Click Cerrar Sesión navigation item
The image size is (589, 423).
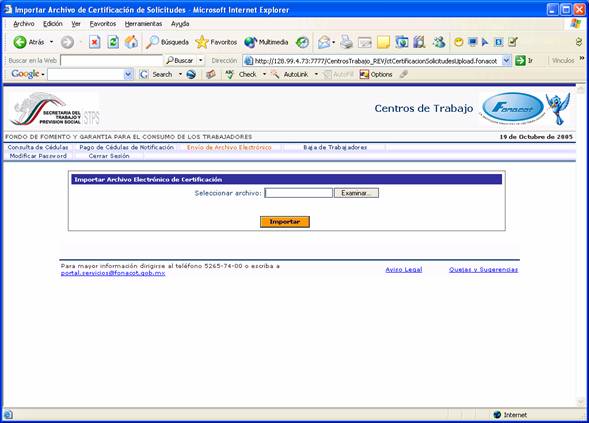pos(109,156)
